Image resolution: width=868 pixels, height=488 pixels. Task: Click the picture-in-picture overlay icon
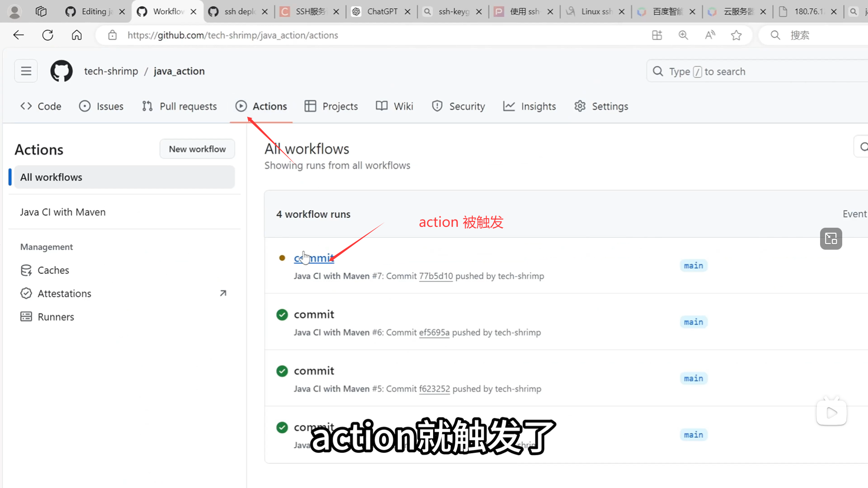(831, 239)
